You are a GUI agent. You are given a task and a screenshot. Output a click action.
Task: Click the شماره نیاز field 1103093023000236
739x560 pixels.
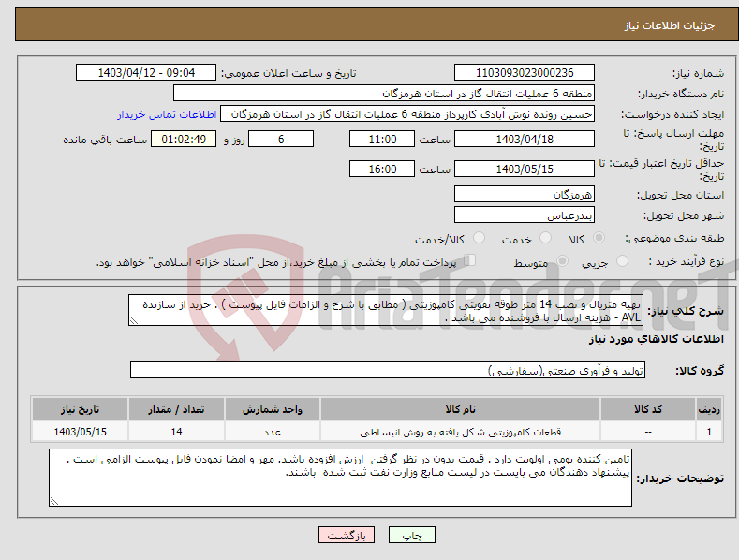[x=525, y=73]
